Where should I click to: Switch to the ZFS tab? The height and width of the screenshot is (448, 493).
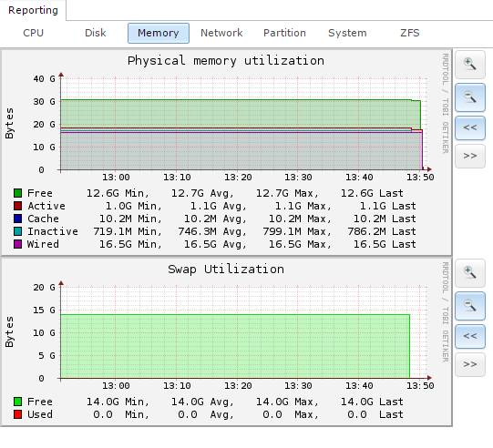pyautogui.click(x=410, y=33)
